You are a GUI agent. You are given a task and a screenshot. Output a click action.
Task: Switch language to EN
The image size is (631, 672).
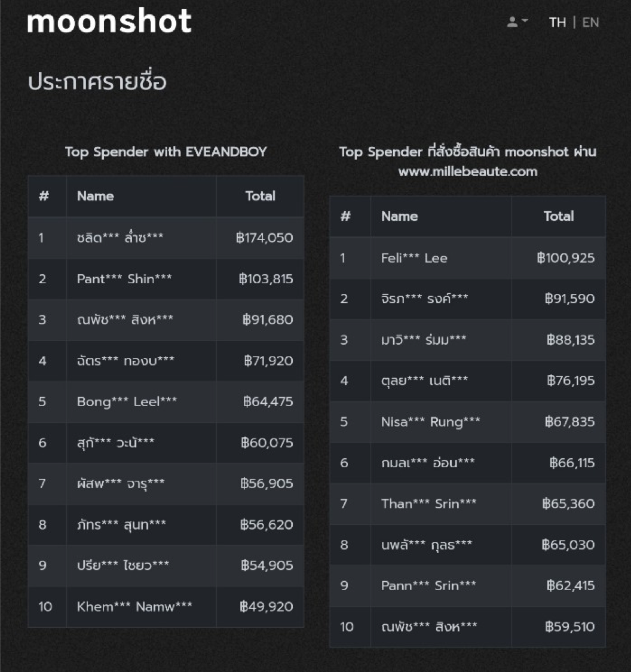[x=590, y=22]
